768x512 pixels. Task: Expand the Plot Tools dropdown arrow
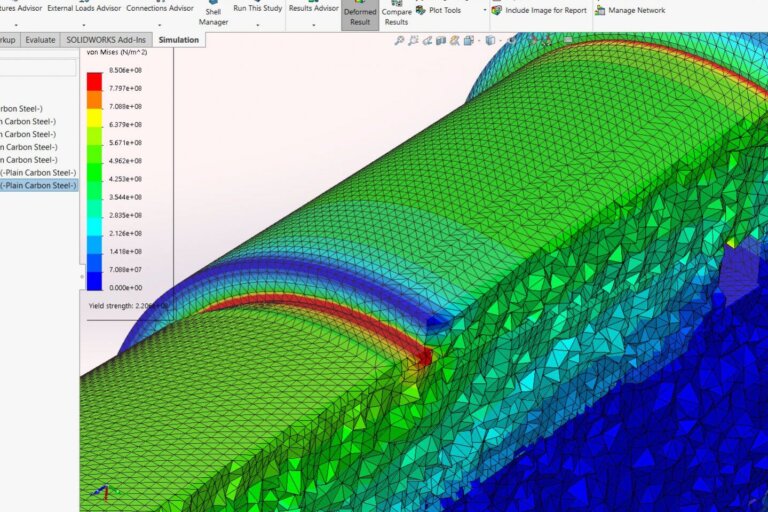(x=485, y=10)
